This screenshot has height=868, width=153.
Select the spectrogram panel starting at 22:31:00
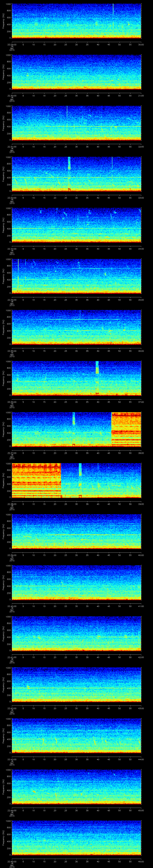pos(76,123)
